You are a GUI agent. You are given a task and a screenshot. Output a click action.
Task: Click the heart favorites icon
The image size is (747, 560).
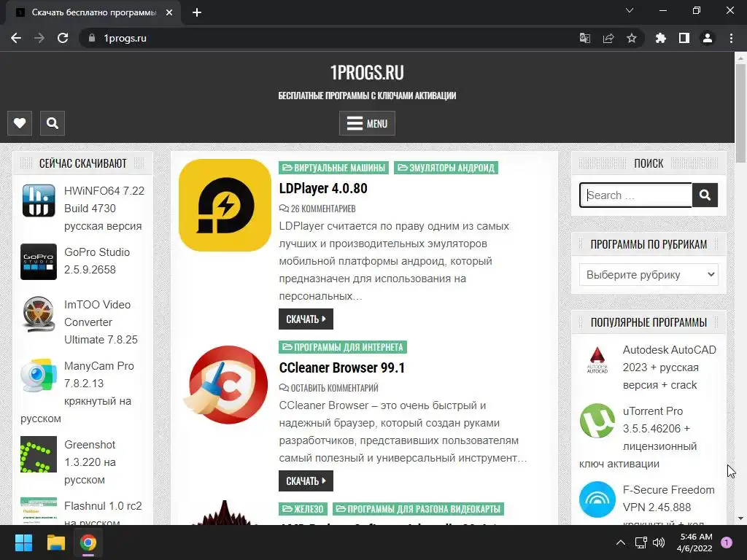(20, 123)
